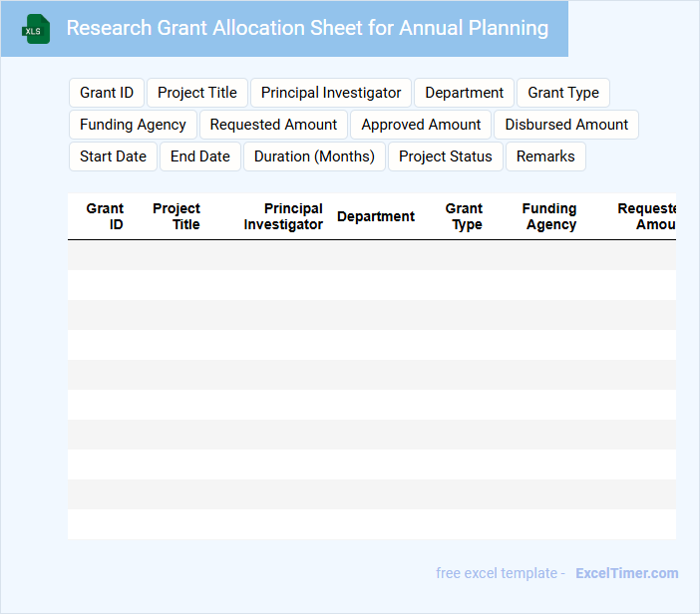Image resolution: width=700 pixels, height=614 pixels.
Task: Pick the Duration (Months) tag
Action: point(314,156)
